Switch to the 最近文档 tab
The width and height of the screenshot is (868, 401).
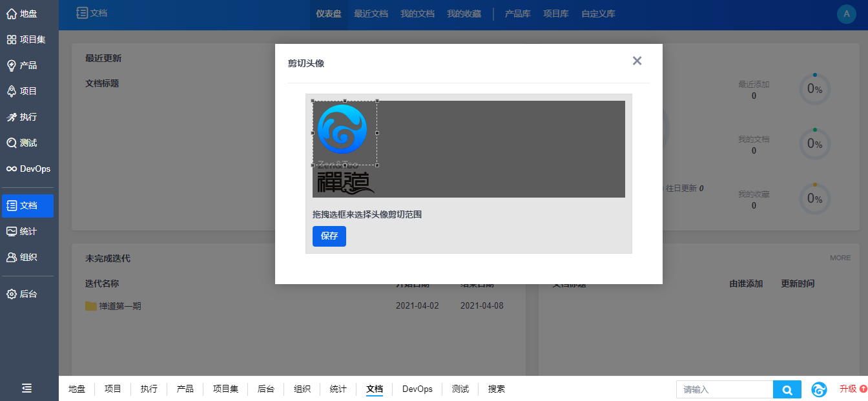[x=371, y=14]
